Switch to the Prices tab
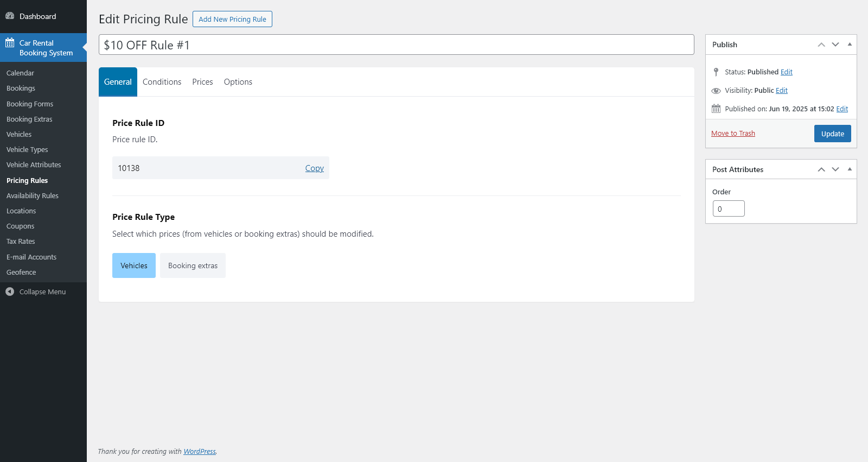The height and width of the screenshot is (462, 868). point(202,82)
